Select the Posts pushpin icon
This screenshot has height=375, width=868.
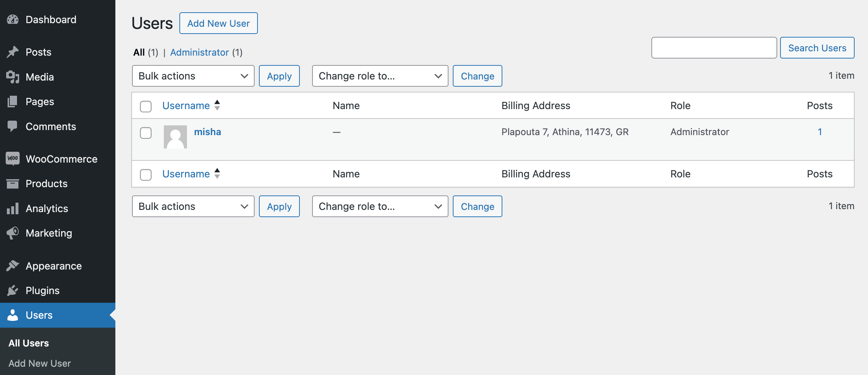pyautogui.click(x=13, y=52)
